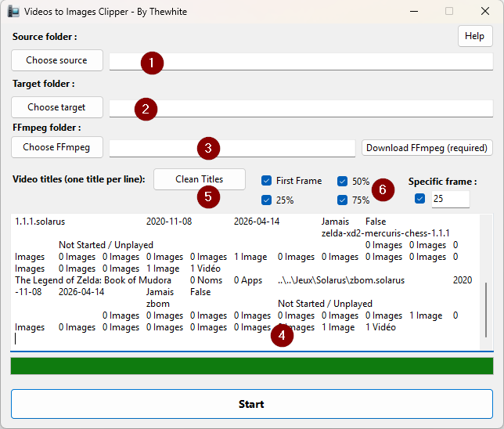The height and width of the screenshot is (429, 504).
Task: Click Download FFmpeg (required) button
Action: tap(427, 148)
